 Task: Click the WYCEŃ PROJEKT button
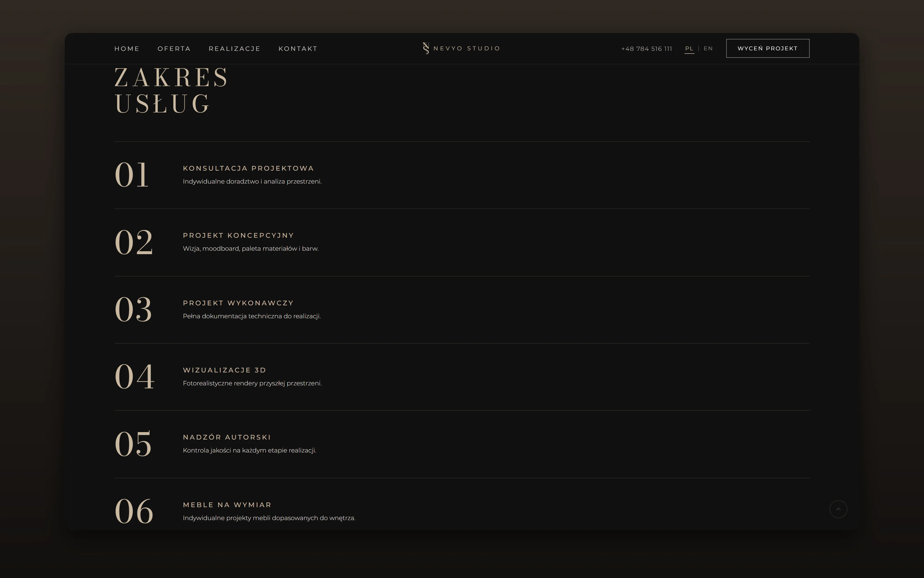click(767, 48)
